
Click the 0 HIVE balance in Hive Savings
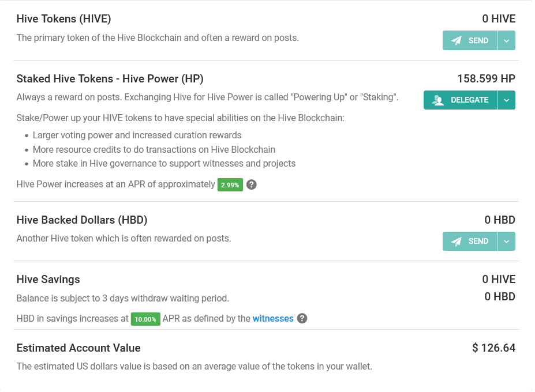(x=499, y=279)
